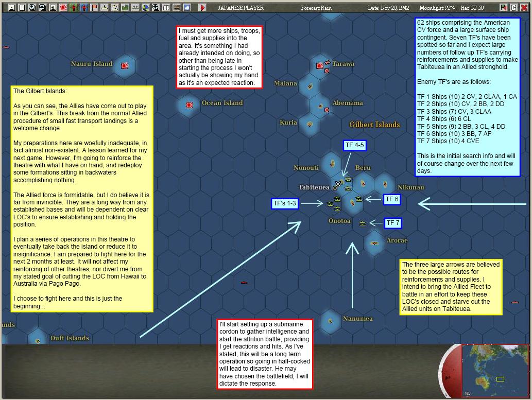Image resolution: width=532 pixels, height=400 pixels.
Task: Click the world minimap in the corner
Action: click(495, 371)
